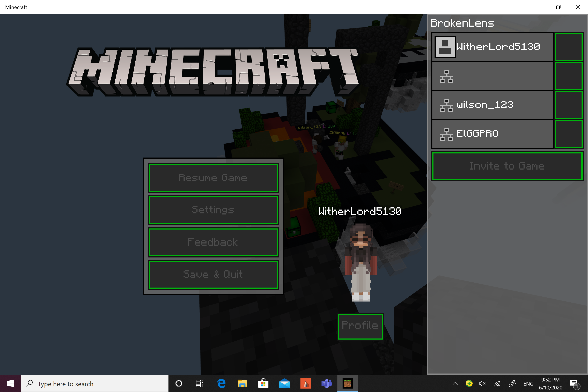
Task: Open the Feedback button
Action: pyautogui.click(x=213, y=242)
